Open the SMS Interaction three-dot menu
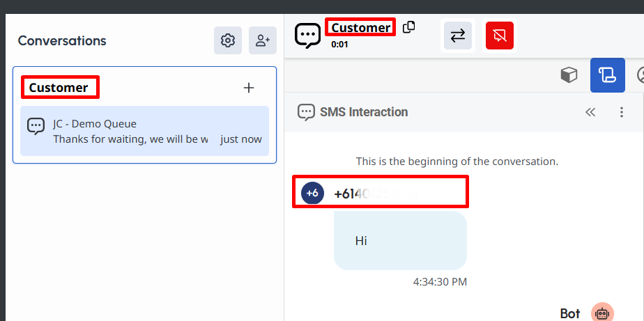The width and height of the screenshot is (644, 321). [622, 112]
